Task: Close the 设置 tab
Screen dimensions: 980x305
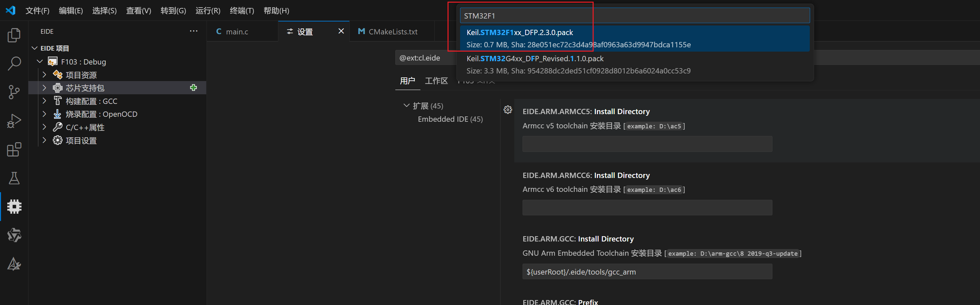Action: (341, 31)
